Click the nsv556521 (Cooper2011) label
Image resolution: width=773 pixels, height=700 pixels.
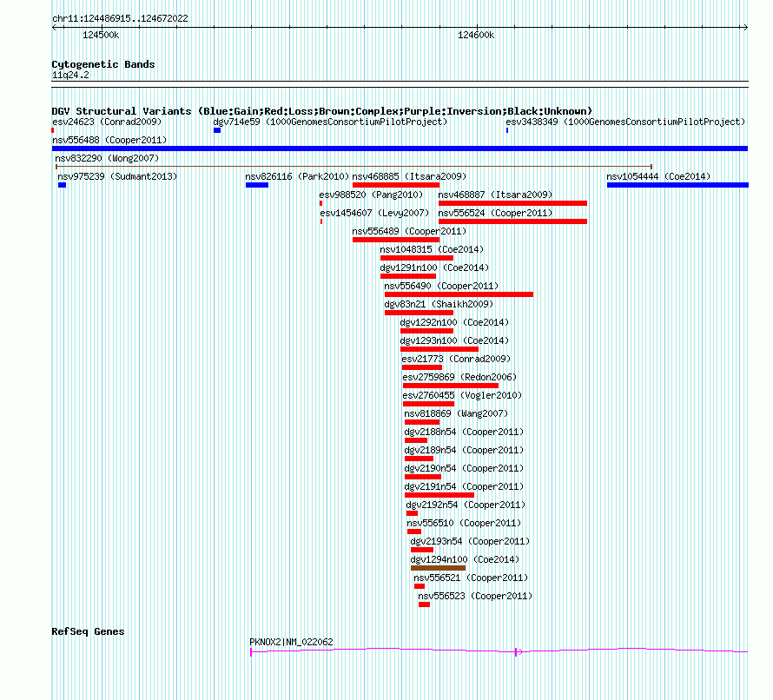point(471,578)
